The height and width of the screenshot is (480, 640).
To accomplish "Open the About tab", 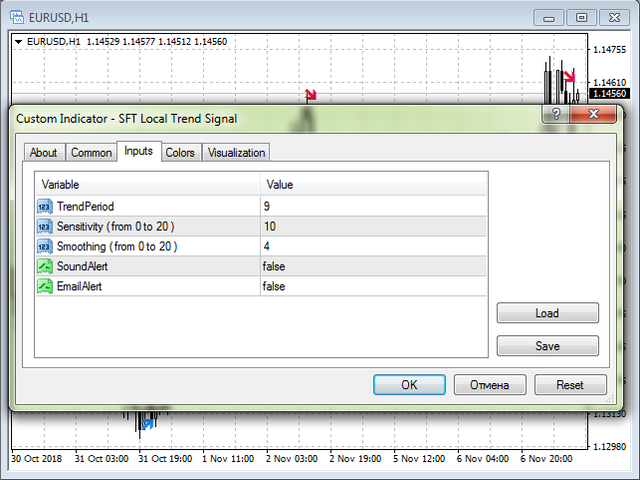I will (43, 153).
